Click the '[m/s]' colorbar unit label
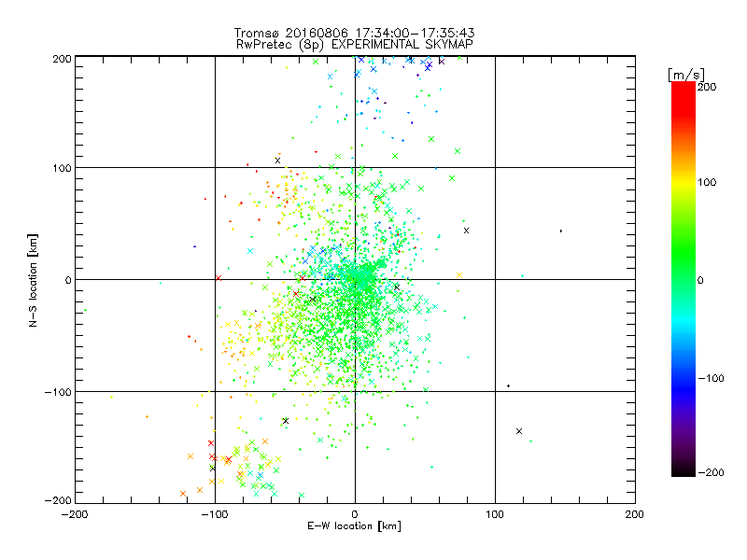Screen dimensions: 747x560 (686, 75)
